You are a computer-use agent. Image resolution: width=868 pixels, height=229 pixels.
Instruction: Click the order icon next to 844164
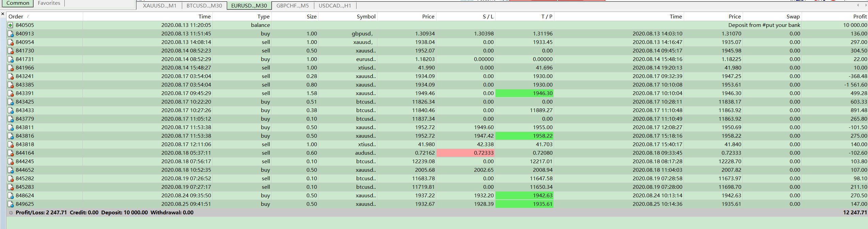(11, 153)
